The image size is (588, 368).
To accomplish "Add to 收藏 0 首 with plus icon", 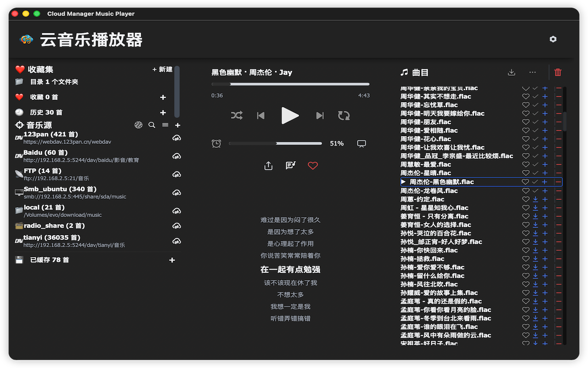I will point(163,98).
